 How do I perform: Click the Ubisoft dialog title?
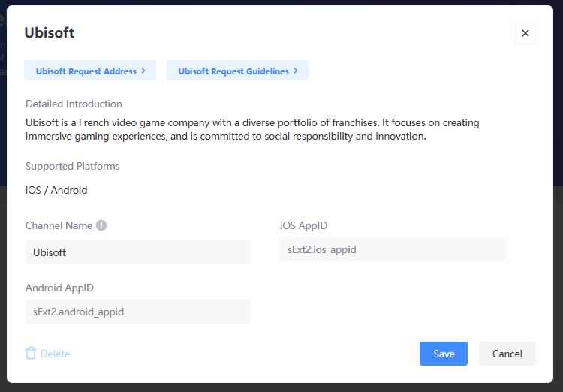pyautogui.click(x=50, y=32)
